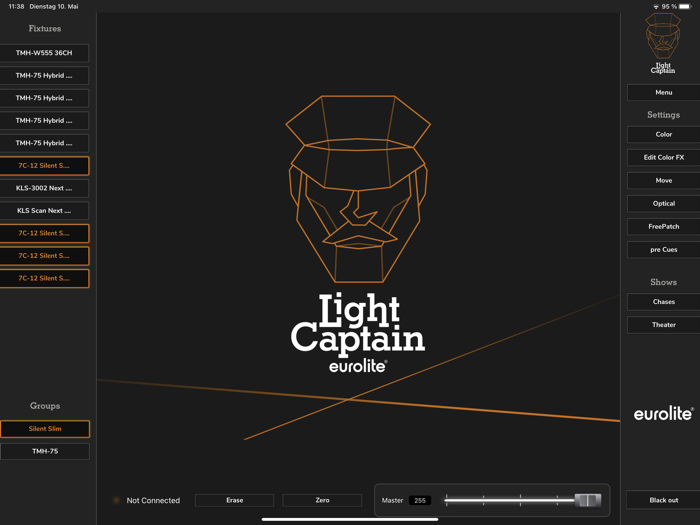Viewport: 700px width, 525px height.
Task: Tap the battery icon in status bar
Action: click(685, 7)
